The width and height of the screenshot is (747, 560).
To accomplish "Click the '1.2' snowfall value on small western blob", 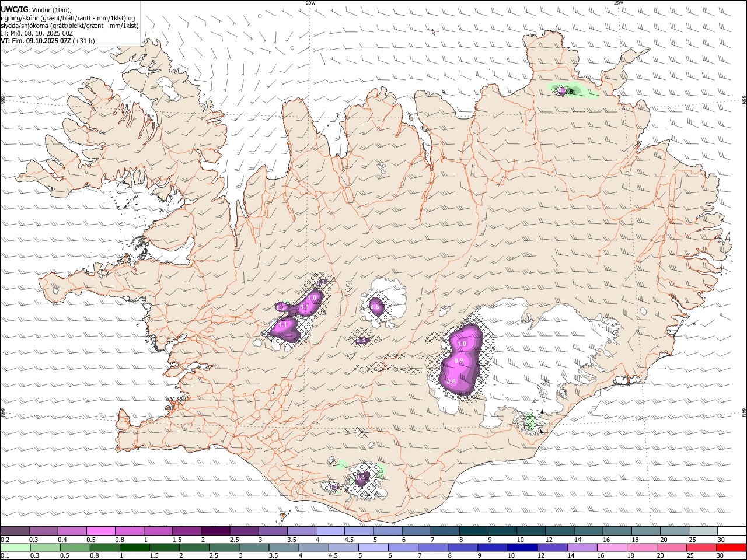I will 281,307.
